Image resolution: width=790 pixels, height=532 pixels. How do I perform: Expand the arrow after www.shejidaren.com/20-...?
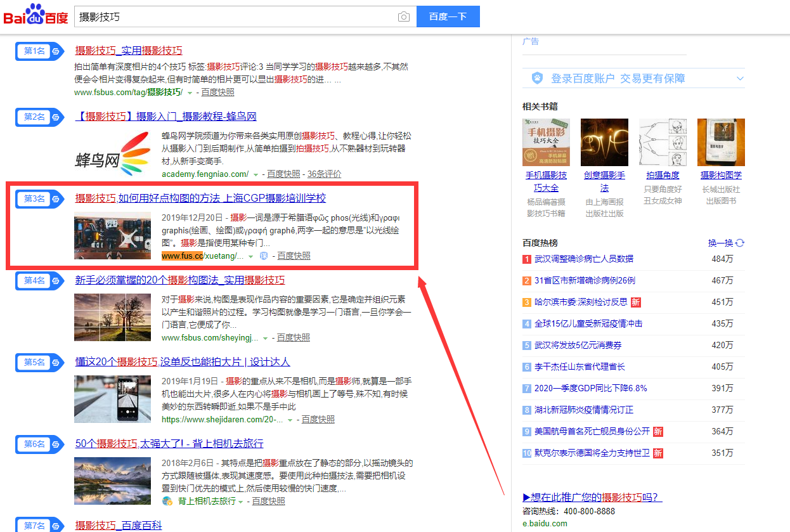[290, 420]
